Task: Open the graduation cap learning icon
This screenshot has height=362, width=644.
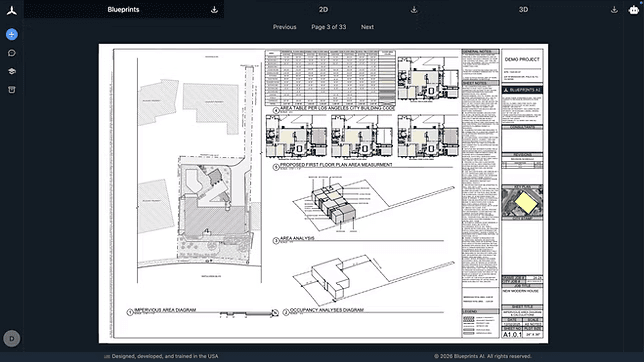Action: (x=12, y=71)
